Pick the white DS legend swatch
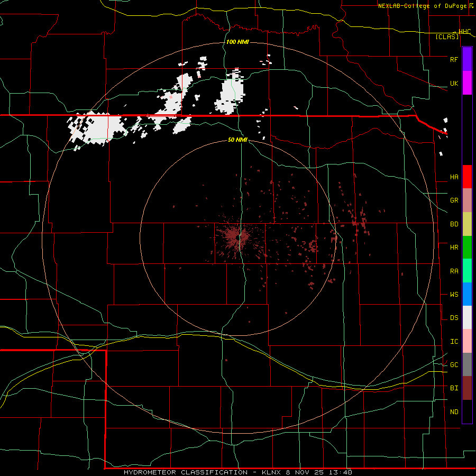Viewport: 476px width, 476px height. point(467,317)
